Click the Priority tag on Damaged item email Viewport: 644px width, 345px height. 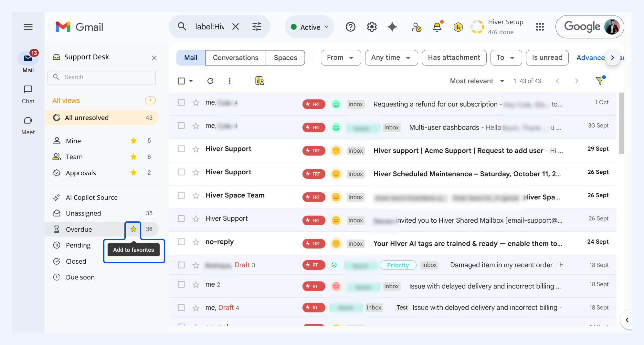[398, 265]
